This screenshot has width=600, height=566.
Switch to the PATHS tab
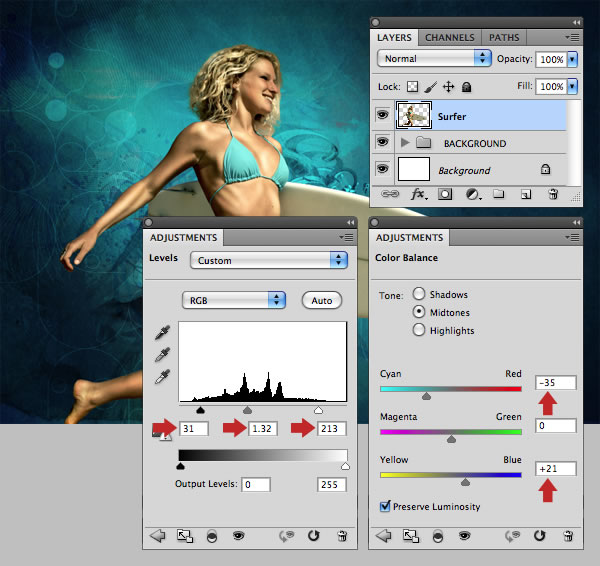[504, 38]
